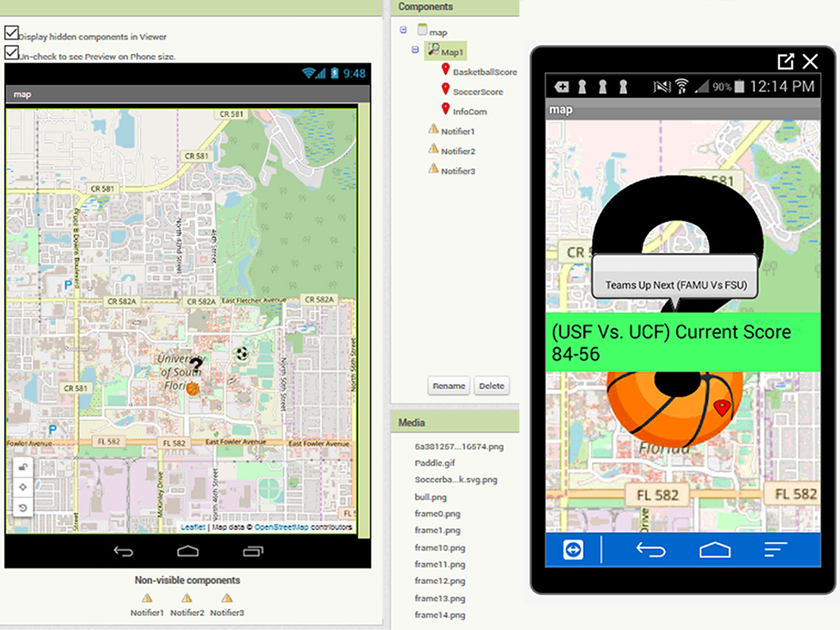Click the emulator pop-out window icon
840x630 pixels.
coord(786,61)
